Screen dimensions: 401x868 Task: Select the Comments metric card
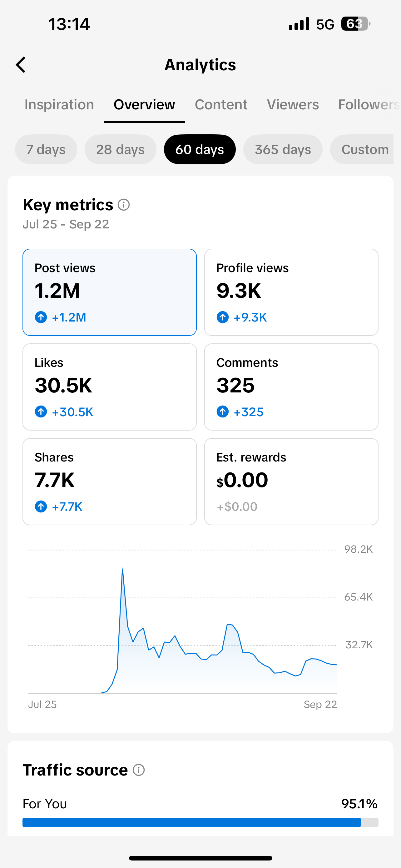(x=291, y=387)
